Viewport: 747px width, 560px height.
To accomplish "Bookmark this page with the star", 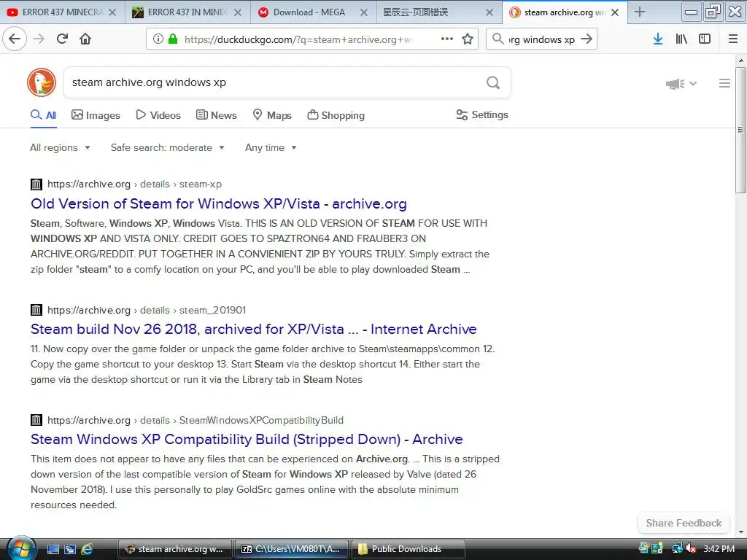I will (x=468, y=39).
